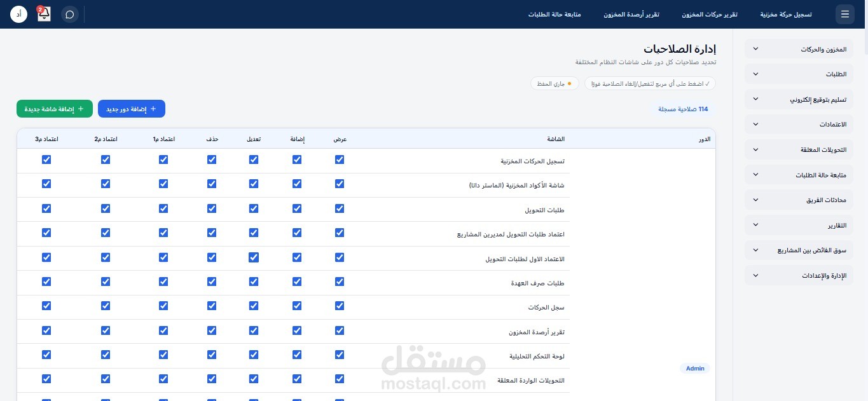Toggle عرض checkbox for تسجيل الحركات المخزنية
The height and width of the screenshot is (401, 868).
tap(340, 160)
